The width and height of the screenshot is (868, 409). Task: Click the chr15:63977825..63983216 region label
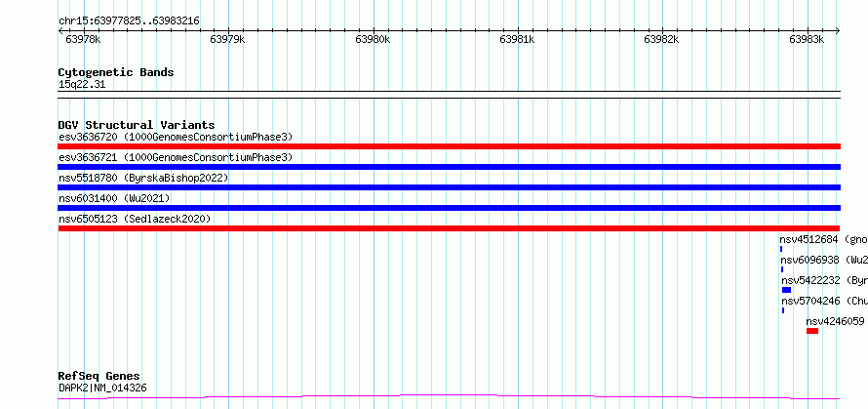(x=129, y=21)
